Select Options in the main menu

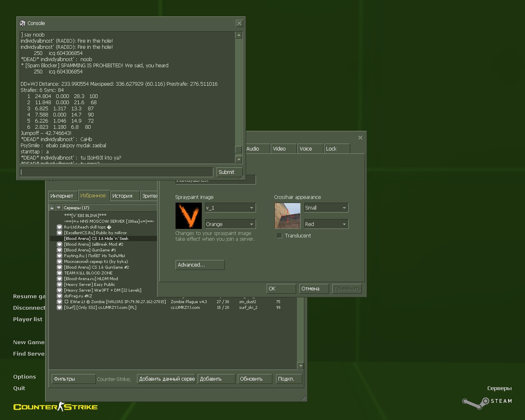25,377
